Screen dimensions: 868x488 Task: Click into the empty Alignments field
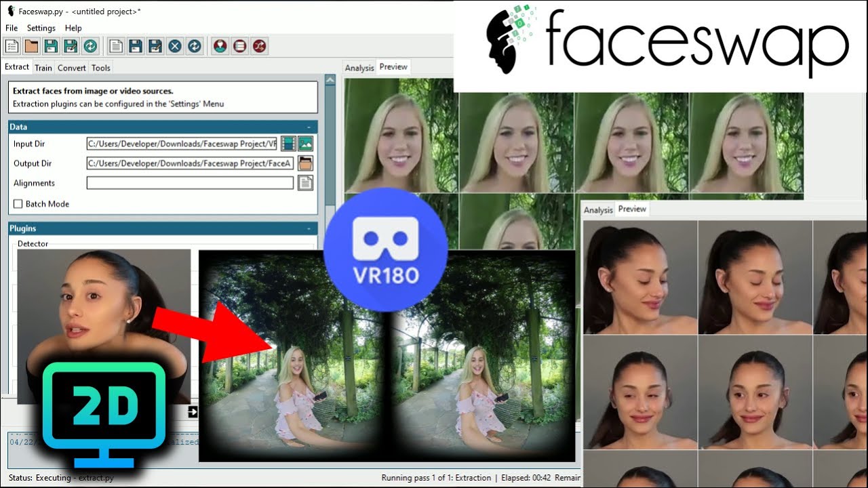click(x=190, y=183)
